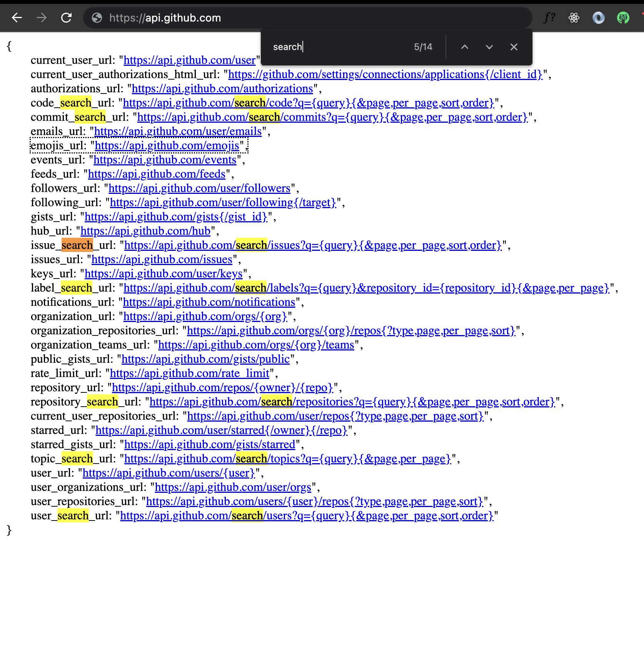The width and height of the screenshot is (644, 664).
Task: Open the gists_url link
Action: click(x=176, y=217)
